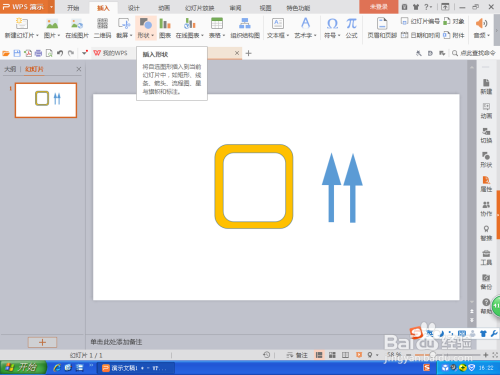Click the Omega symbol icon
Viewport: 500px width, 375px height.
332,24
